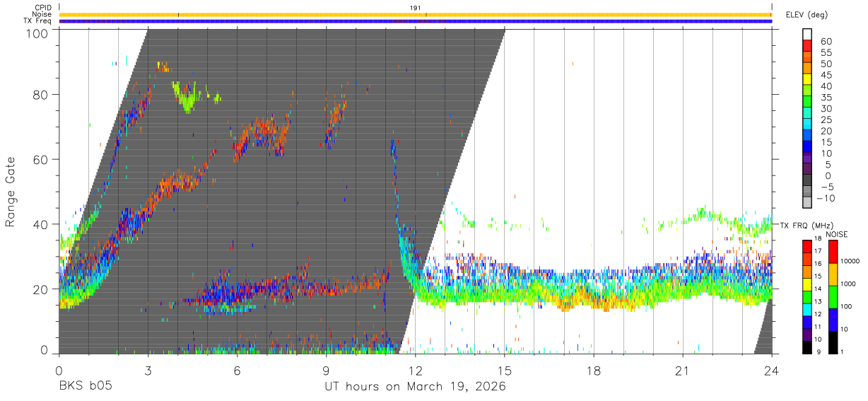The image size is (868, 401).
Task: Click the blue TX Freq strip above the plot
Action: (415, 21)
